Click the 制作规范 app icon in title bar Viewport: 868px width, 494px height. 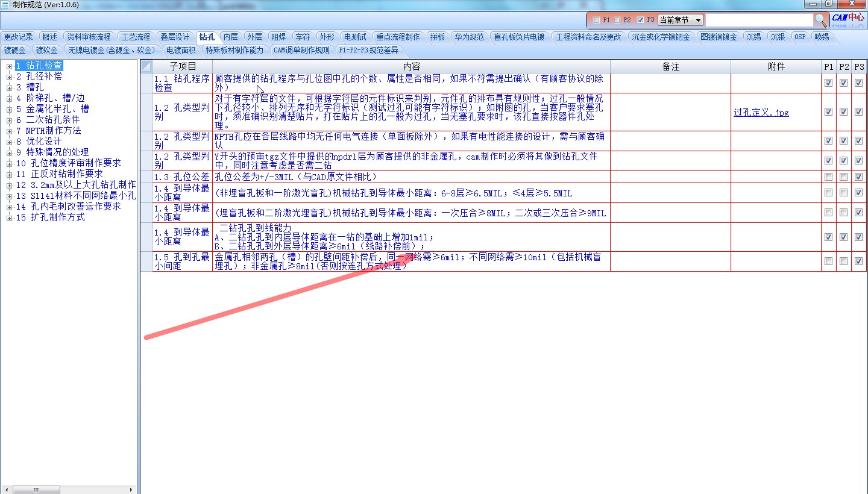(5, 4)
